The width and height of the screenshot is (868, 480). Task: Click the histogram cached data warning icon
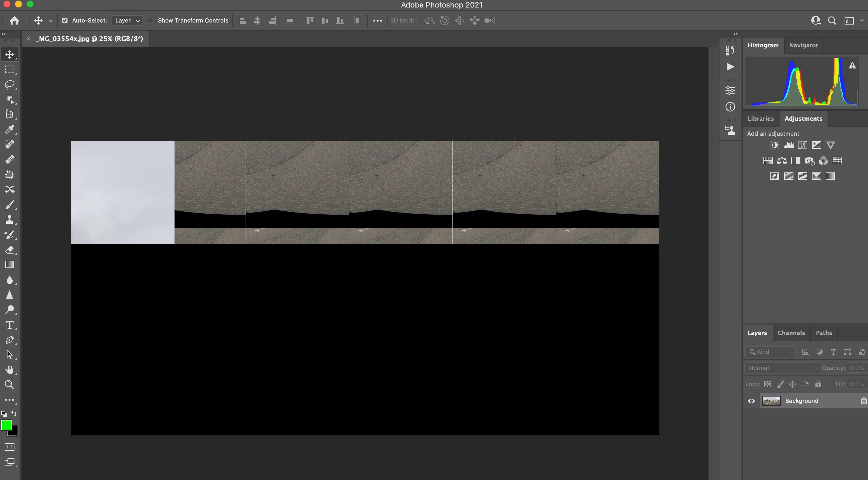tap(852, 66)
